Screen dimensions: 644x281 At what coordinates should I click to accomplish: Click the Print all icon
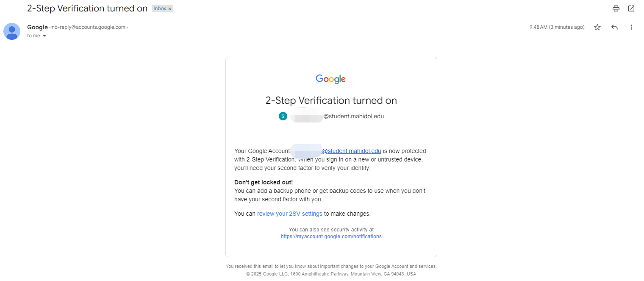[616, 8]
